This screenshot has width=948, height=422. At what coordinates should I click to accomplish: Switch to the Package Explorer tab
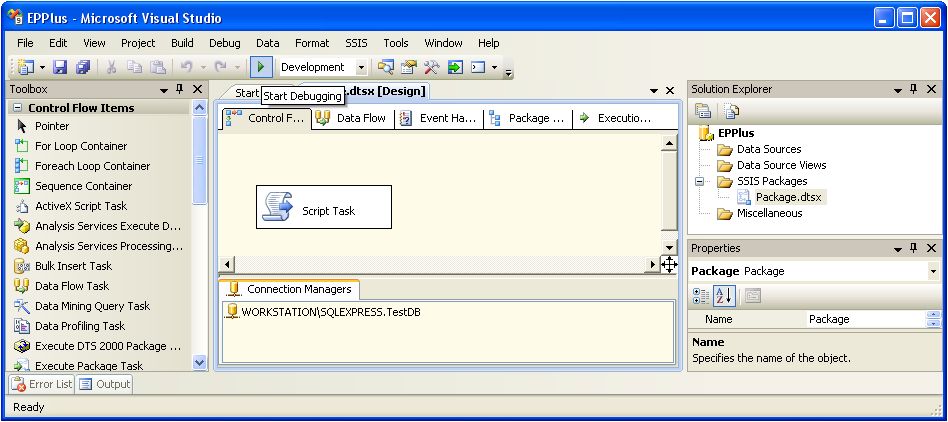[x=528, y=118]
